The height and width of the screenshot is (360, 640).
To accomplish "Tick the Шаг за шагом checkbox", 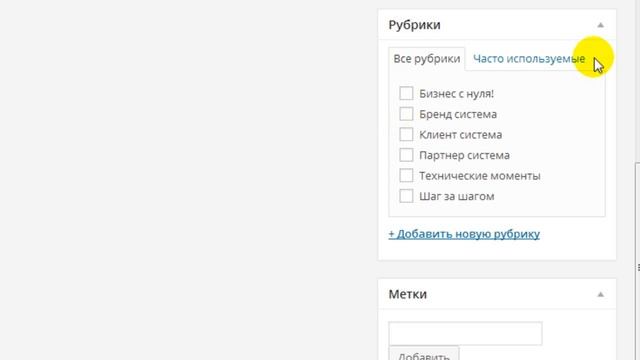I will (x=406, y=196).
